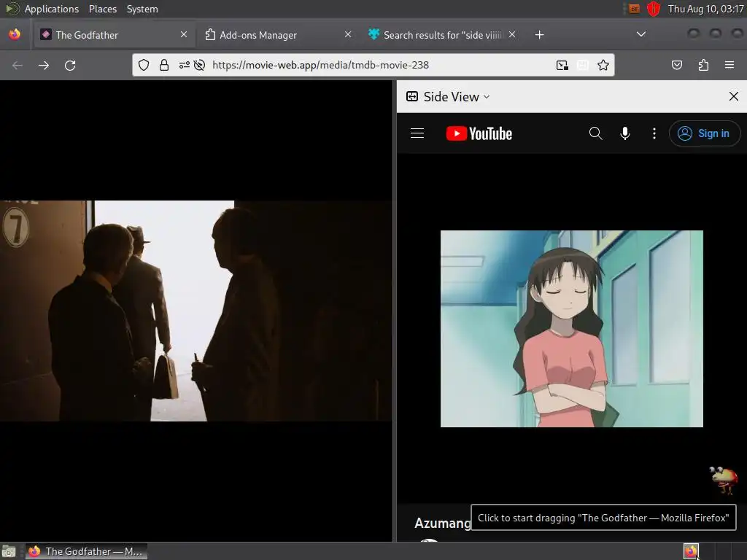Click the Firefox icon in bottom panel tray
This screenshot has width=747, height=560.
point(691,551)
